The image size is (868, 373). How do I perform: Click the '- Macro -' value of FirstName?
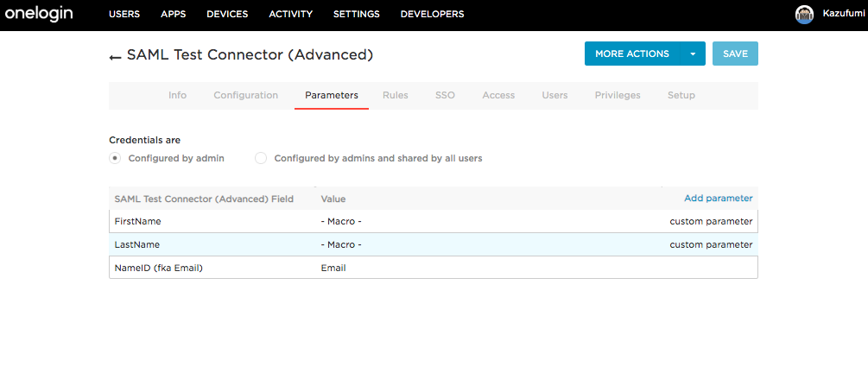point(341,221)
